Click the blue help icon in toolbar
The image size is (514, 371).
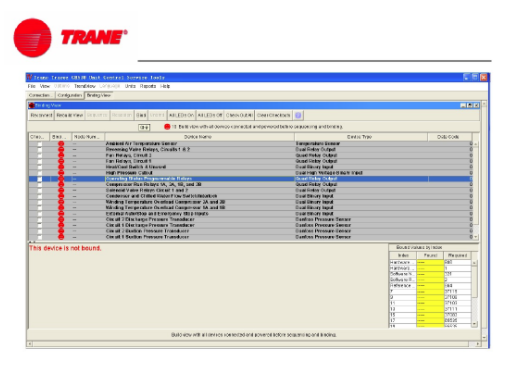click(298, 115)
